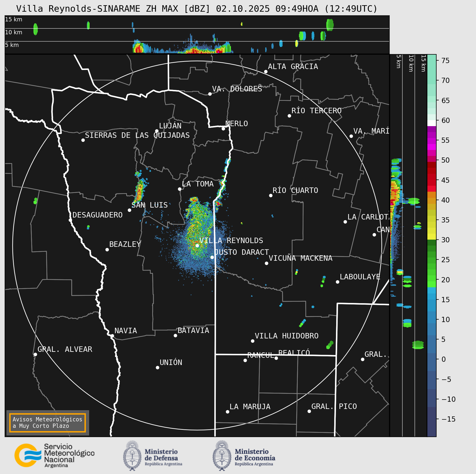Click the Gral. Pico city dot
Viewport: 476px width, 474px height.
click(309, 411)
